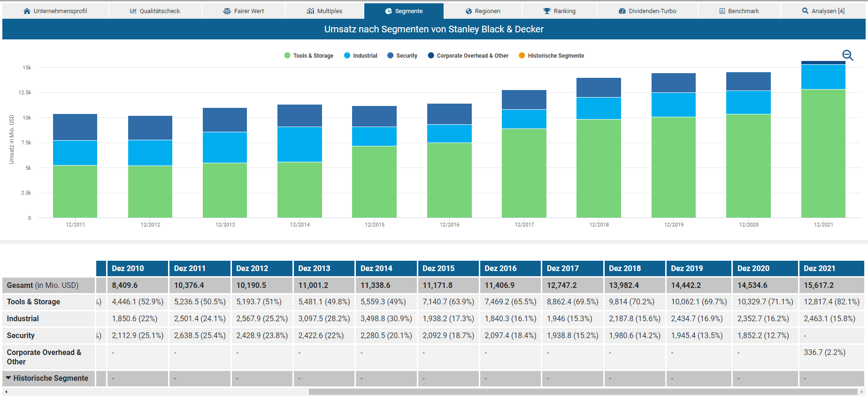868x400 pixels.
Task: Click the scales icon for Fairer Wert
Action: (227, 11)
